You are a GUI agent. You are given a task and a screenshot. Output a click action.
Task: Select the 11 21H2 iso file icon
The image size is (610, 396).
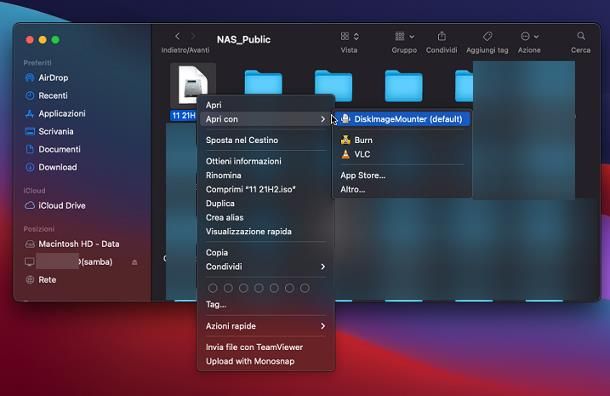click(x=193, y=85)
